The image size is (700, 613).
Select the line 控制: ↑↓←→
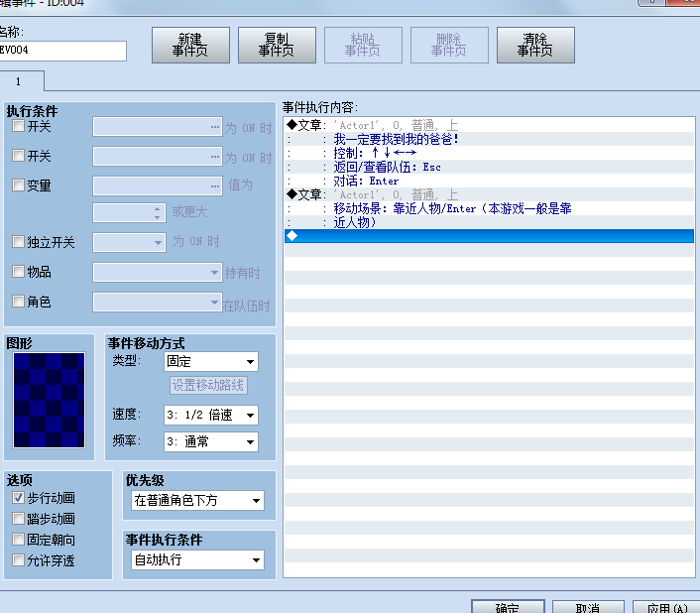(489, 153)
